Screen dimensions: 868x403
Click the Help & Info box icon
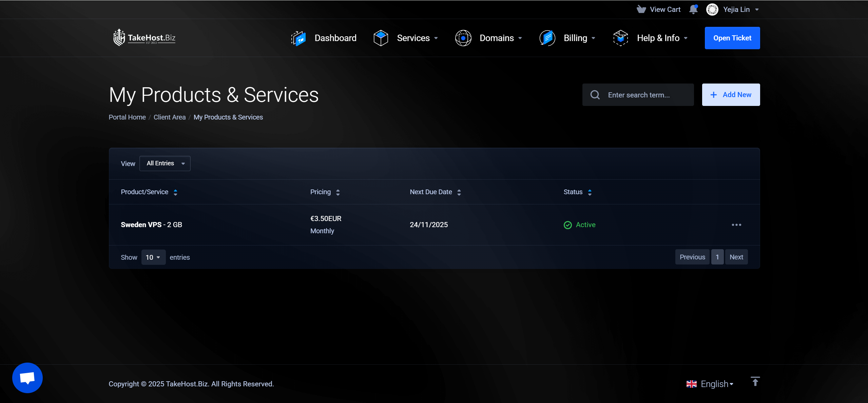(620, 38)
